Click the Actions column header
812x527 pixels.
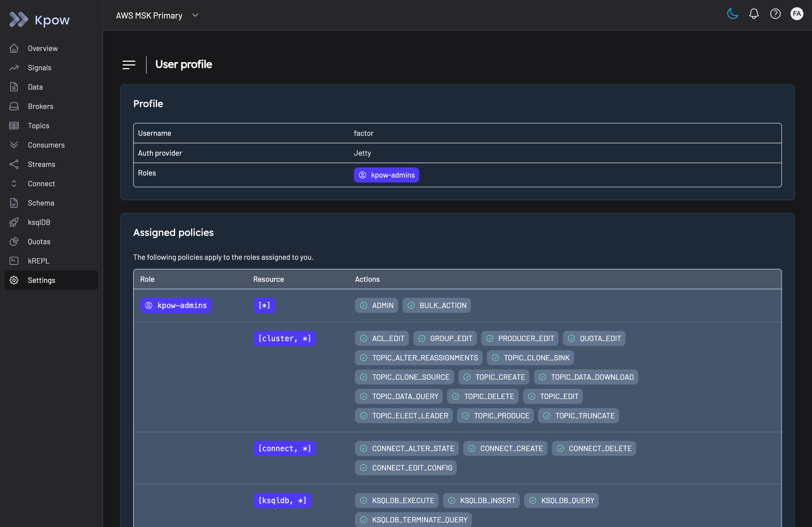pyautogui.click(x=367, y=280)
